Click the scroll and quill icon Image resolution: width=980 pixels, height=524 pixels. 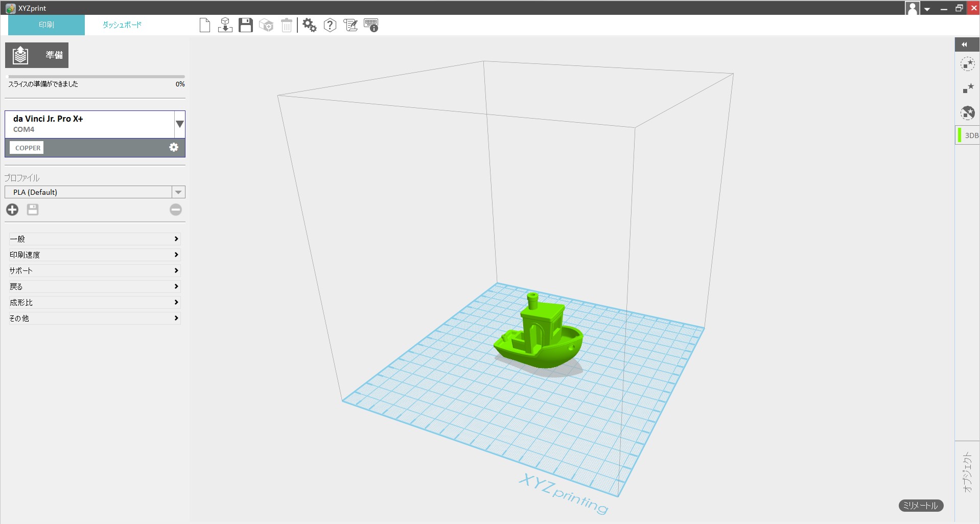coord(351,25)
